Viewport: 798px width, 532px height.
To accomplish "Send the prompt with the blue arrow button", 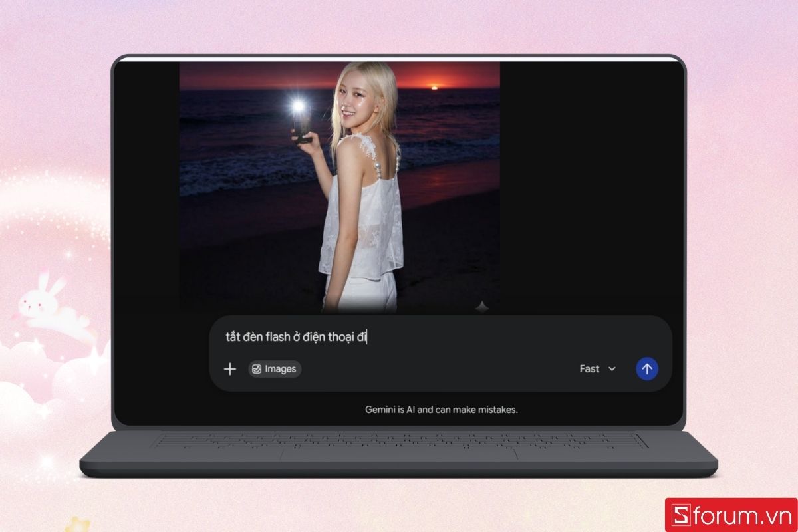I will point(647,369).
